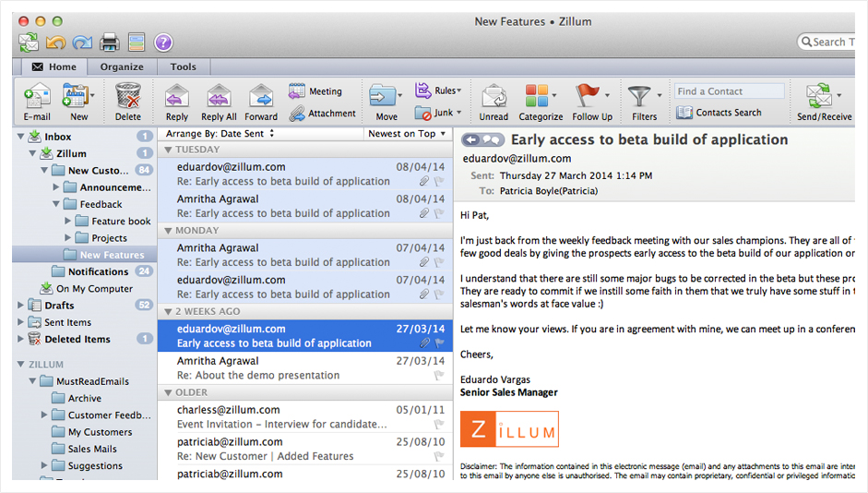Forward the selected email
The height and width of the screenshot is (493, 868).
click(x=261, y=102)
